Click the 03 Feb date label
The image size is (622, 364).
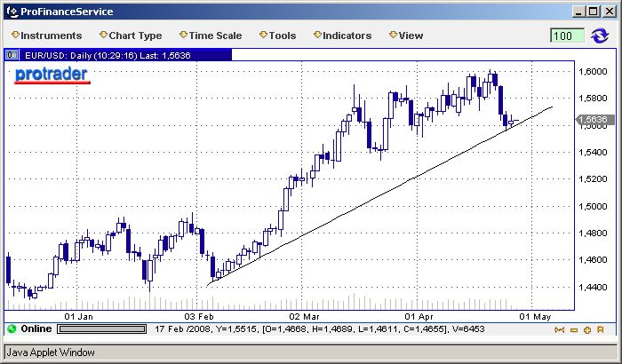tap(199, 316)
